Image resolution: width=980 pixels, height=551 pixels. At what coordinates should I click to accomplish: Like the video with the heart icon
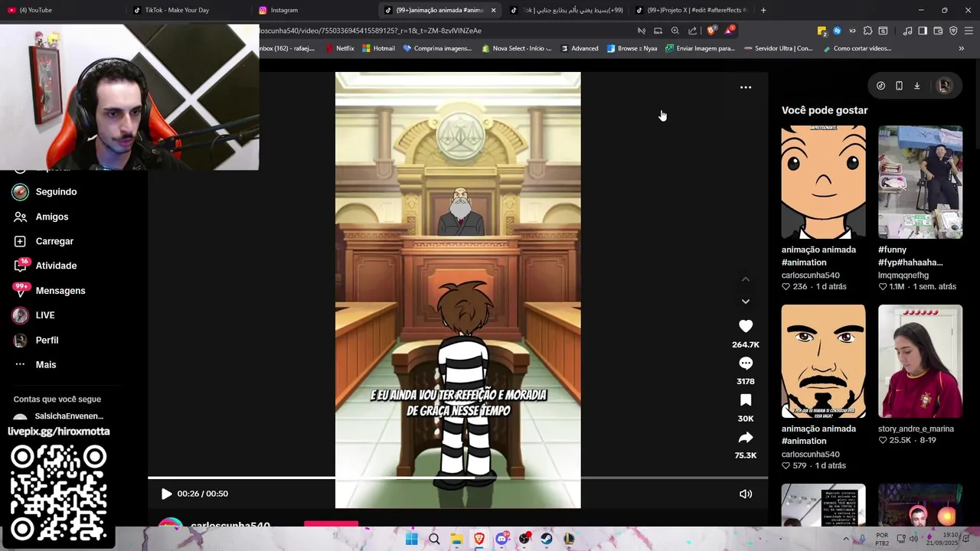tap(745, 326)
